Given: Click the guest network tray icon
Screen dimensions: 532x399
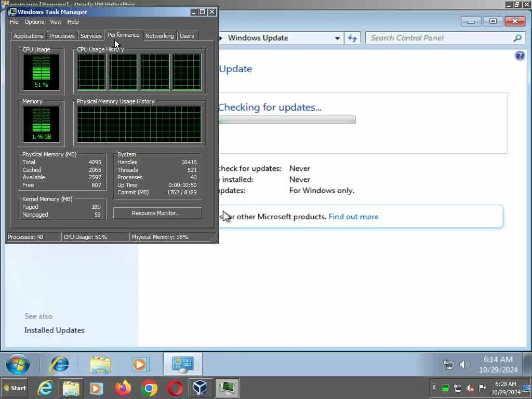Looking at the screenshot, I should [x=449, y=365].
